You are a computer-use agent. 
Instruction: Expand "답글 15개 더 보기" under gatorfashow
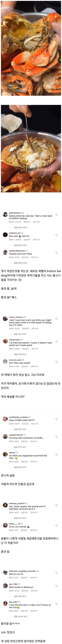click(x=21, y=228)
